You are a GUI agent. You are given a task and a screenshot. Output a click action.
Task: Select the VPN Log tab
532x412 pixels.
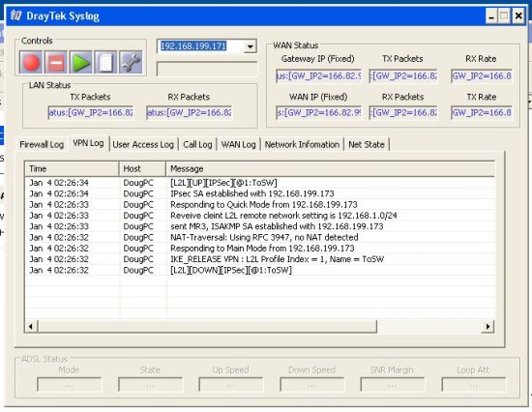[x=88, y=143]
